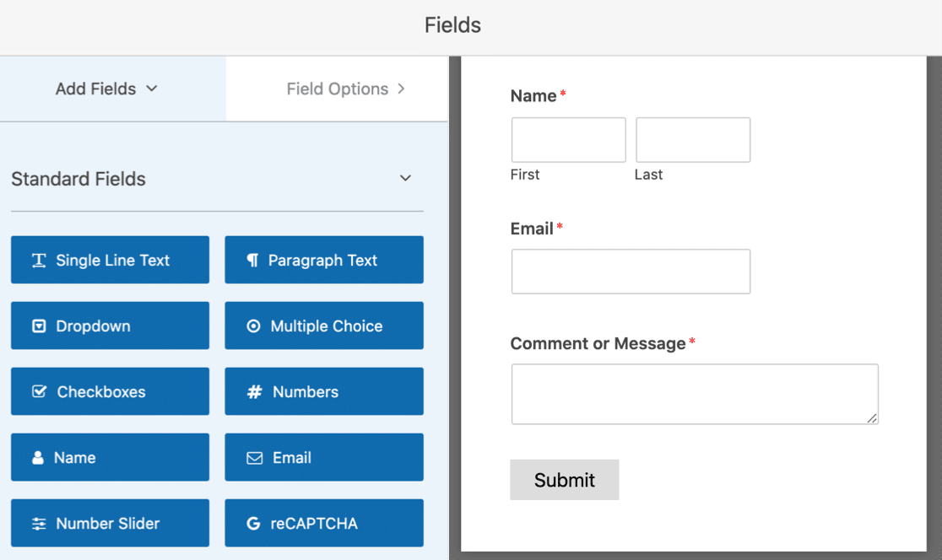Click the Dropdown field icon
942x560 pixels.
[39, 326]
